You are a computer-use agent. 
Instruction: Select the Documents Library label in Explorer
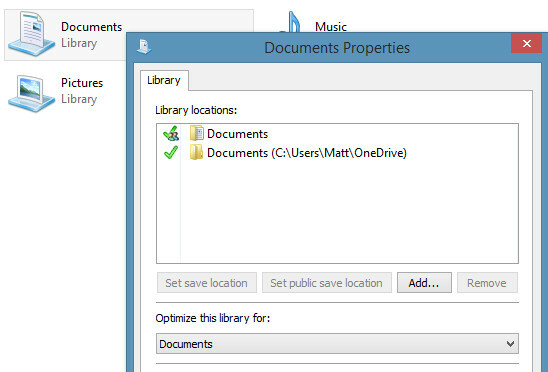[92, 35]
